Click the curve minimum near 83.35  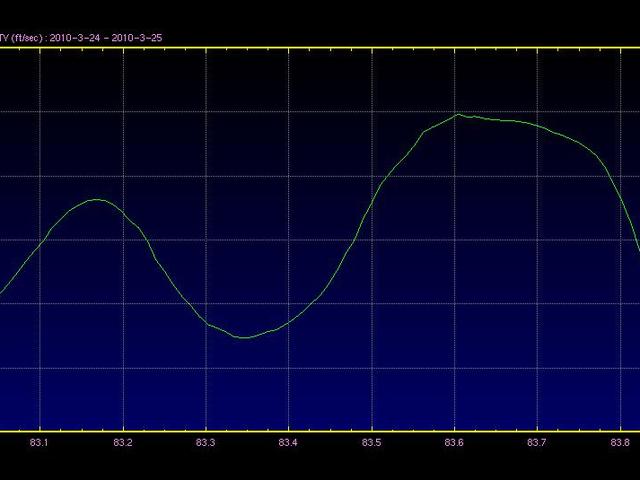pyautogui.click(x=244, y=338)
